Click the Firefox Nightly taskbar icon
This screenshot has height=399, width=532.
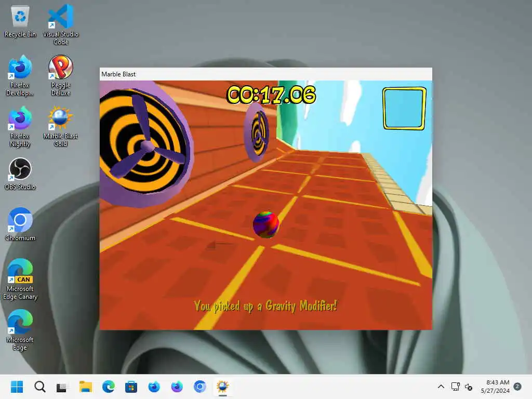(x=177, y=387)
